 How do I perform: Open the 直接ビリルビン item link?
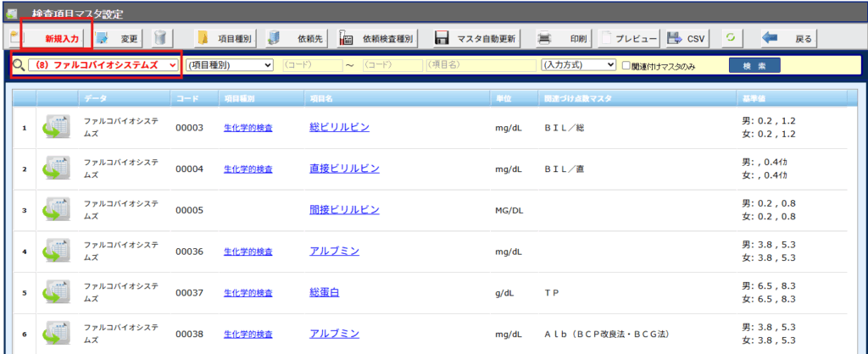pos(344,169)
